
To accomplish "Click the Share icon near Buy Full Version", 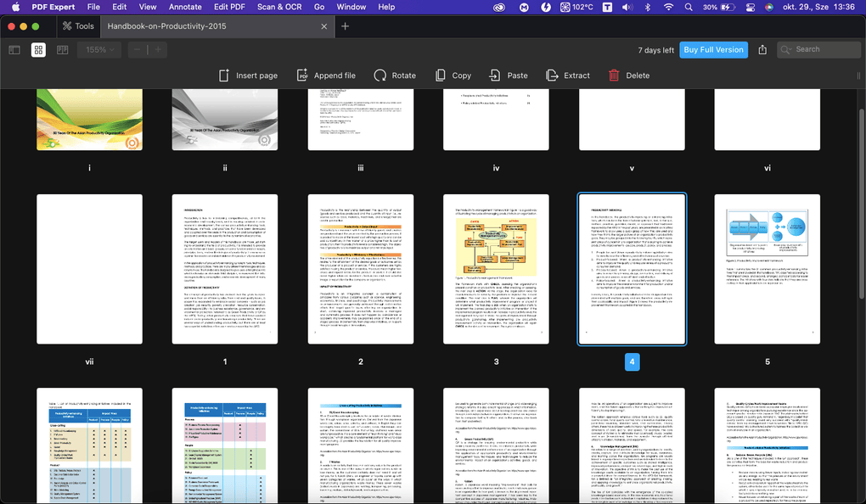I will tap(762, 49).
